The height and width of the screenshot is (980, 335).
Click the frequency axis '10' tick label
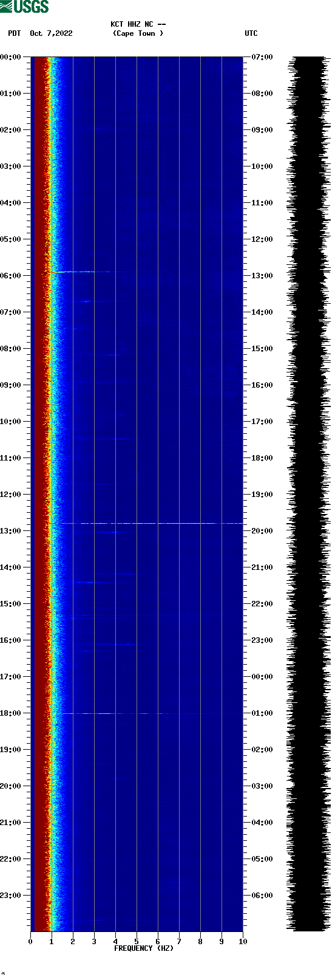(243, 942)
